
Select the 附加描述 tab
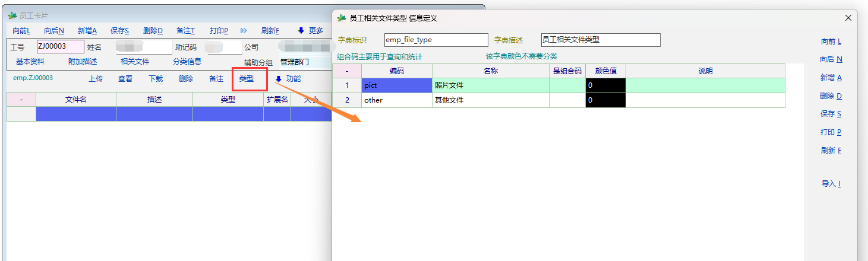tap(83, 62)
